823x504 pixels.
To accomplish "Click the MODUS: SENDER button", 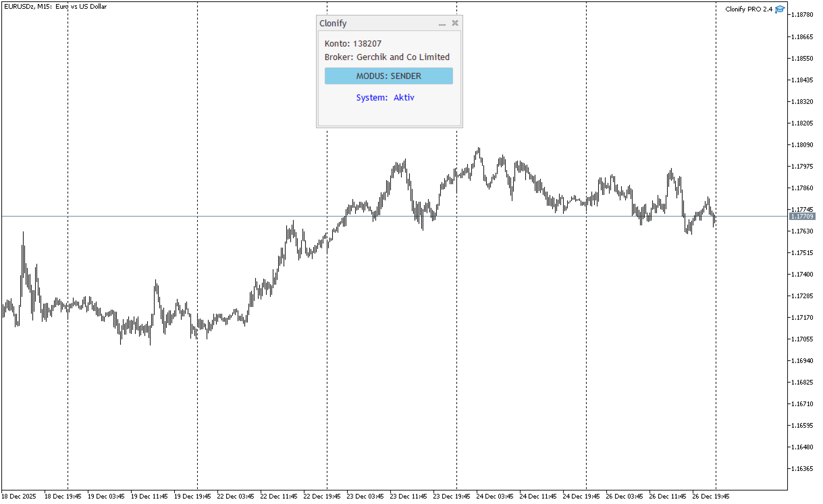I will [388, 76].
